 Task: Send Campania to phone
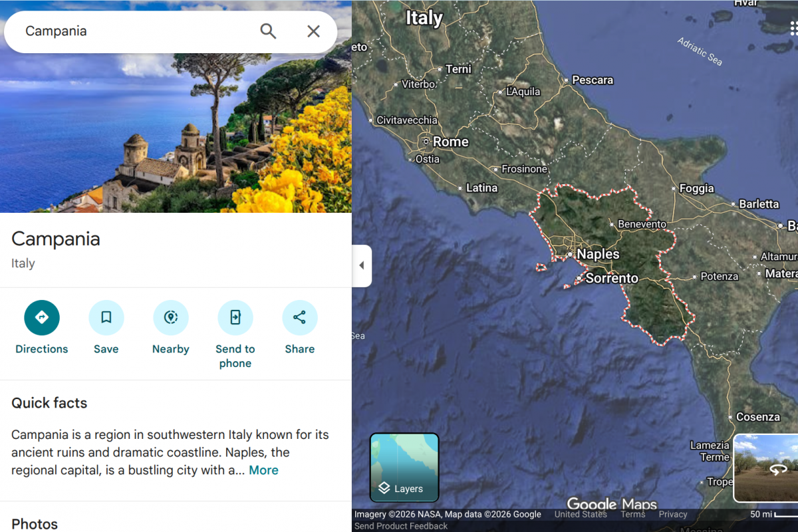coord(235,318)
